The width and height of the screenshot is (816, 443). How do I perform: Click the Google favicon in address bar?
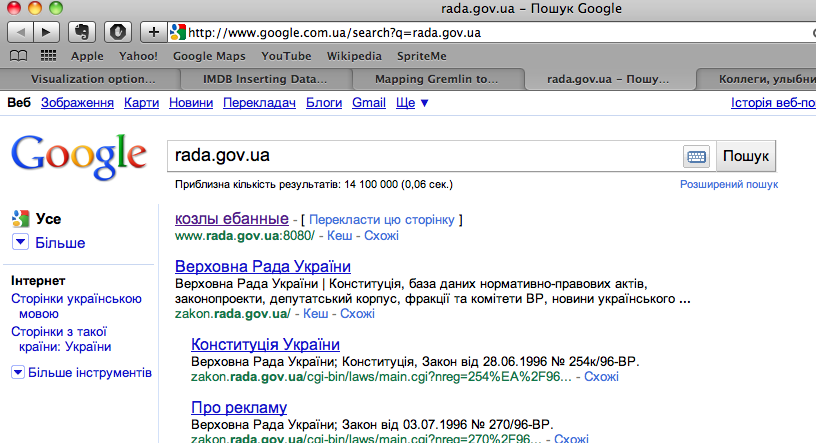(x=177, y=32)
